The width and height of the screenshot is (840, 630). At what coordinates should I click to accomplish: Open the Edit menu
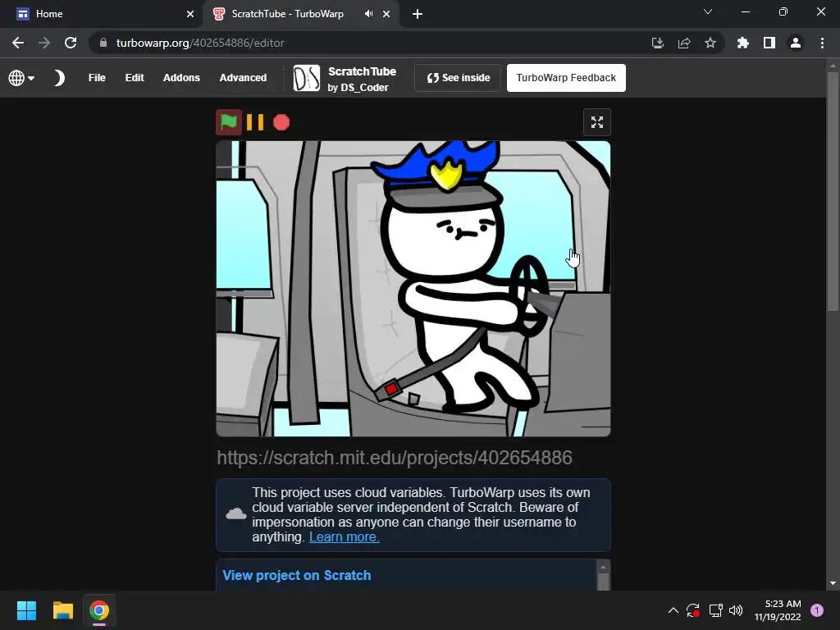[135, 78]
